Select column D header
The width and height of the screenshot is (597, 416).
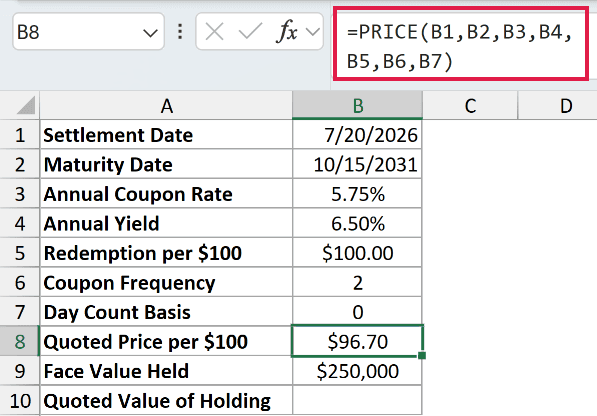557,105
